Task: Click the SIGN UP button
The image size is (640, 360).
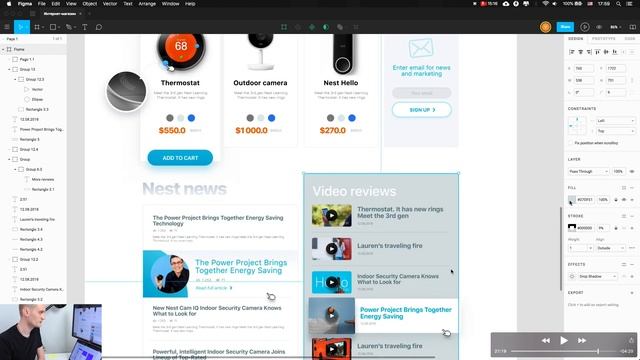Action: [422, 110]
